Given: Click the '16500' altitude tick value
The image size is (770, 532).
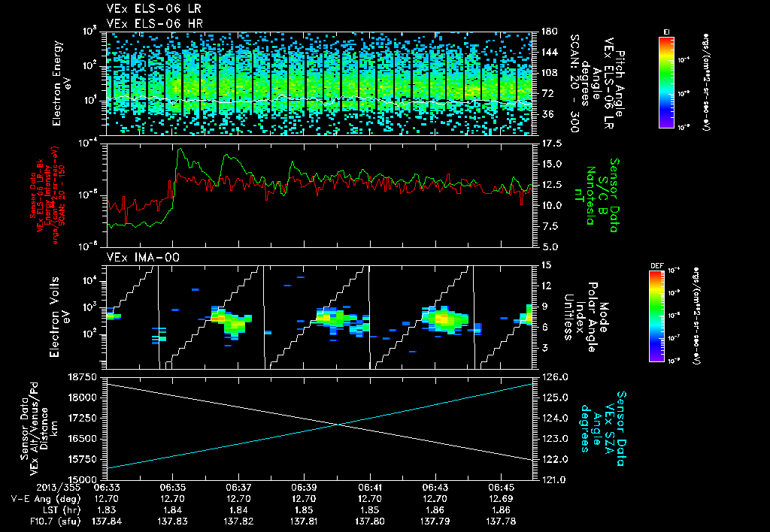Looking at the screenshot, I should [83, 439].
